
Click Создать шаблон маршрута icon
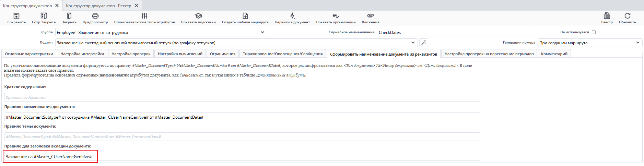coord(245,16)
